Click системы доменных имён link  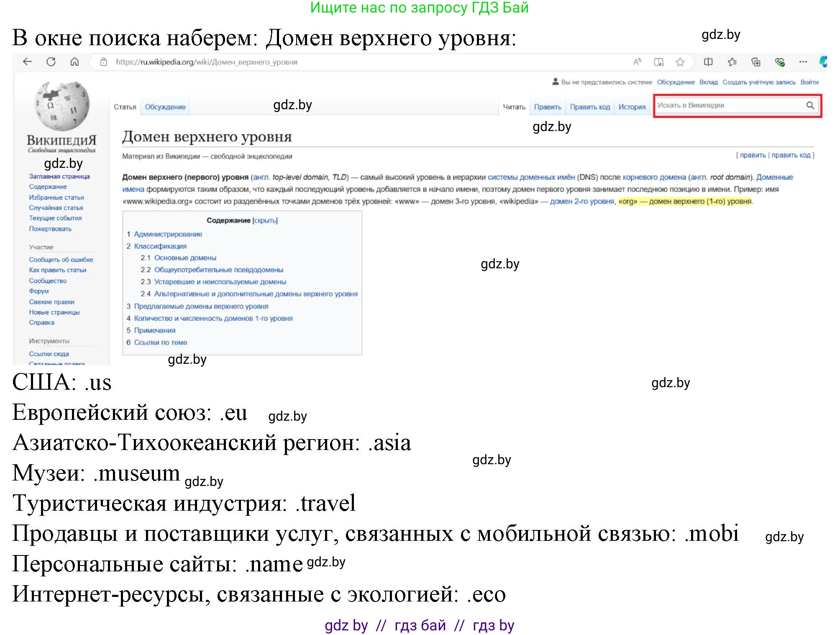point(531,177)
